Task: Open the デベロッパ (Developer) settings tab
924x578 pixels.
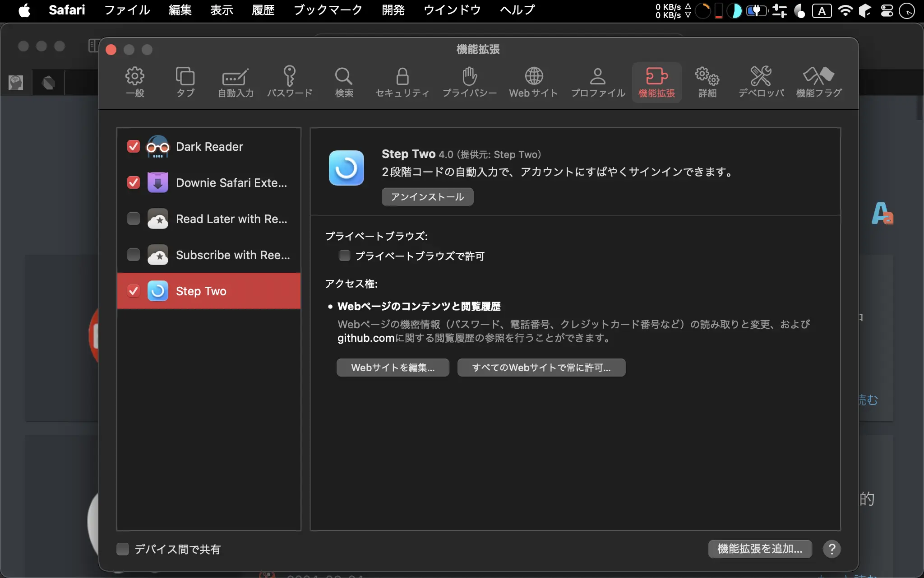Action: [761, 82]
